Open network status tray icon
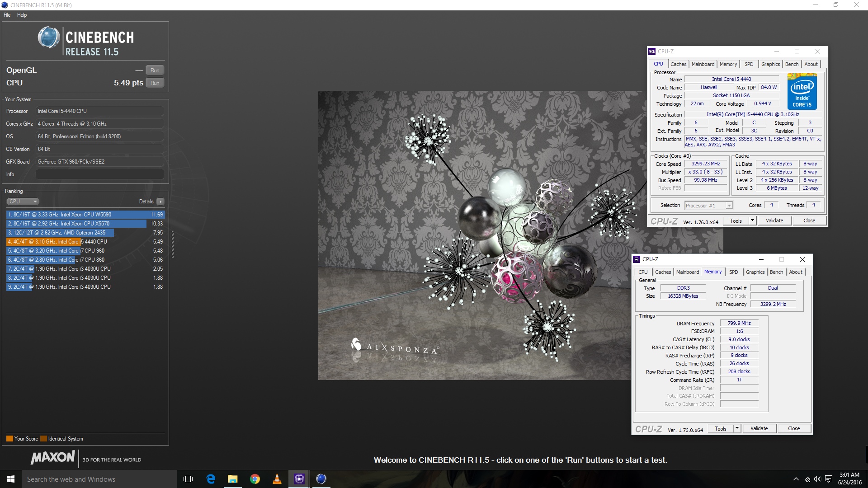The image size is (868, 488). pyautogui.click(x=807, y=479)
